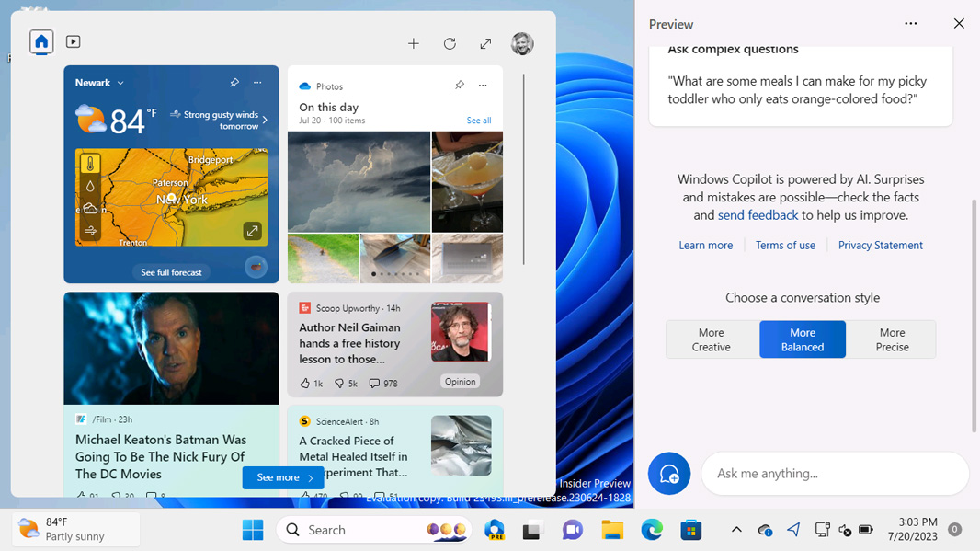
Task: Select More Balanced conversation style
Action: tap(802, 339)
